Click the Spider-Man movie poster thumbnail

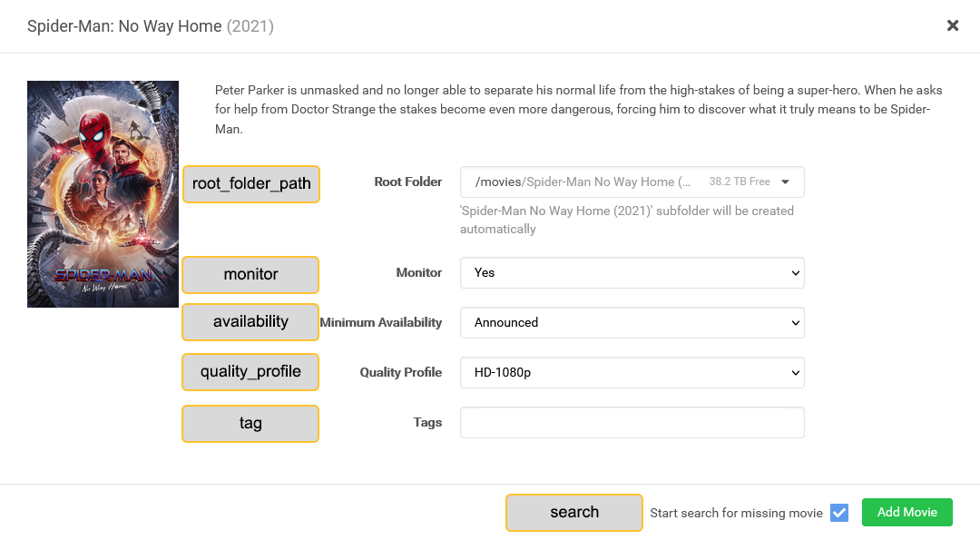[x=103, y=193]
